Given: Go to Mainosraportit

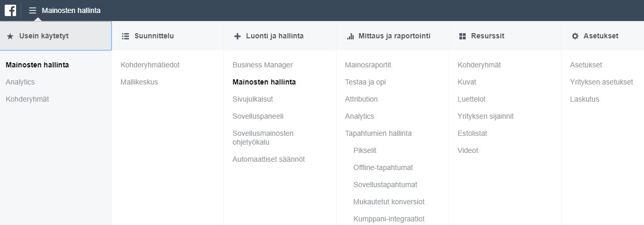Looking at the screenshot, I should click(x=368, y=65).
